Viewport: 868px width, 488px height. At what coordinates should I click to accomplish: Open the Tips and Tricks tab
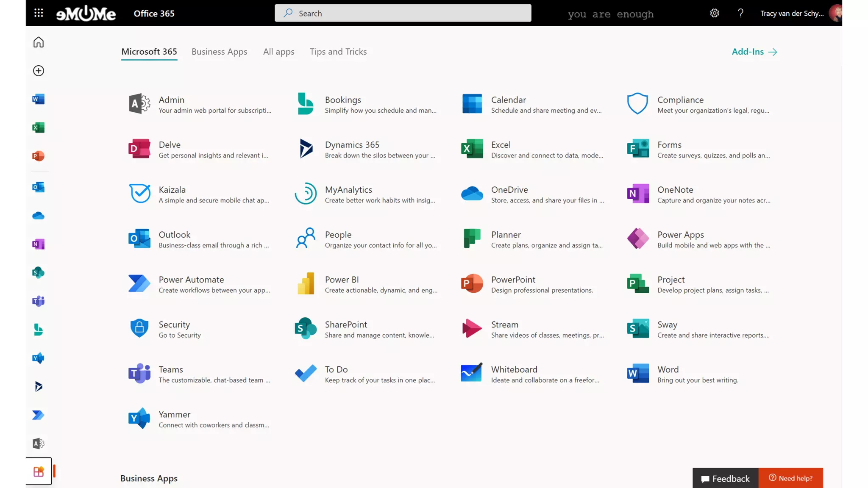tap(338, 52)
